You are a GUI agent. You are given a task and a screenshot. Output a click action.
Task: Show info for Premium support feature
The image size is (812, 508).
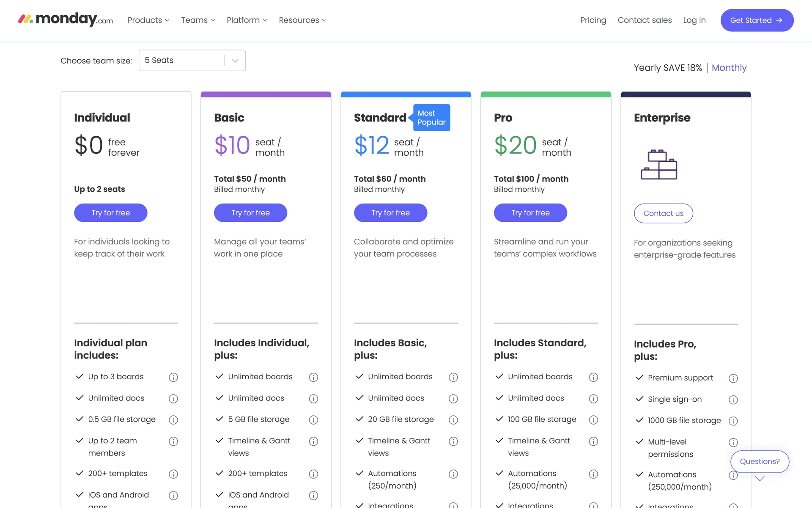(733, 378)
